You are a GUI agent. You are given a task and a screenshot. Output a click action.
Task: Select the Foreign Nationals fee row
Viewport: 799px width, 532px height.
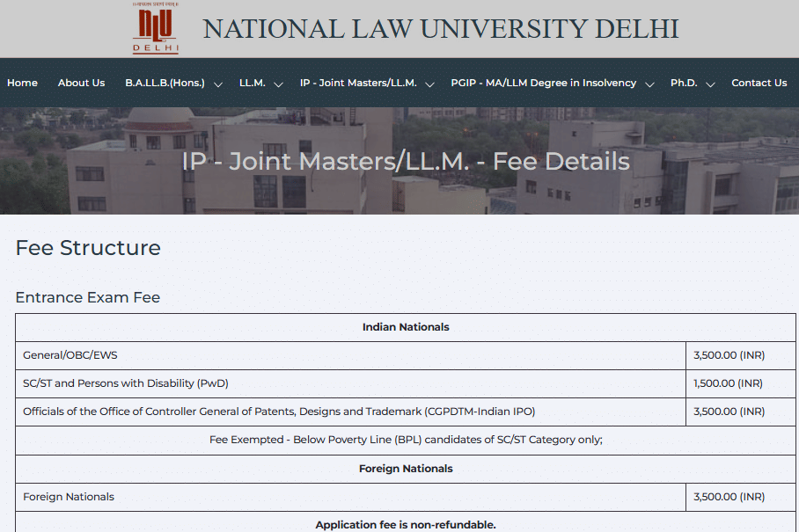click(x=350, y=497)
